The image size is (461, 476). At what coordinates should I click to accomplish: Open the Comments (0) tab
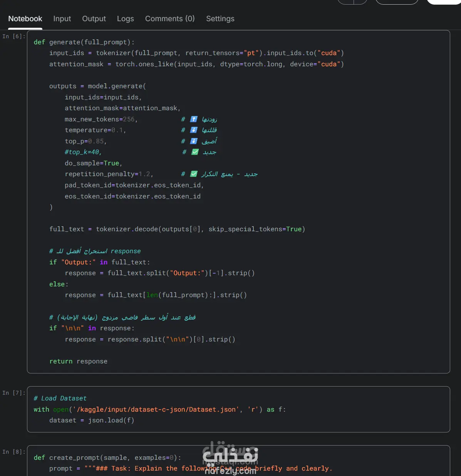[x=170, y=19]
